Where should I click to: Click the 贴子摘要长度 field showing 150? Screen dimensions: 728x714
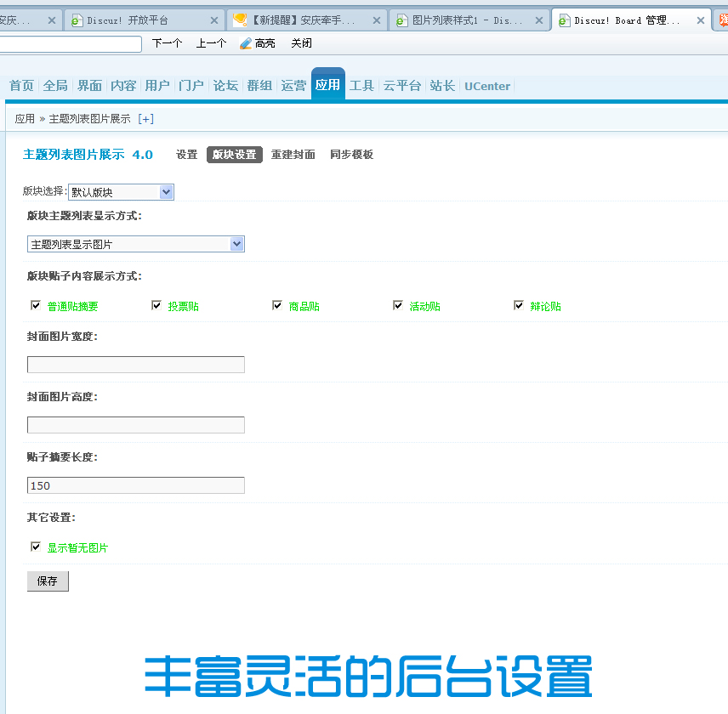point(136,485)
